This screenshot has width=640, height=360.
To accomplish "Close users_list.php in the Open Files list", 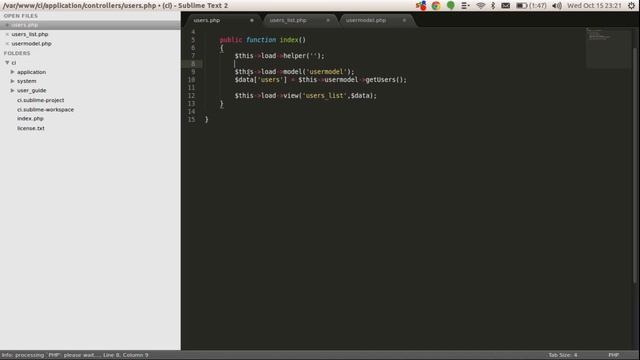I will pyautogui.click(x=7, y=34).
